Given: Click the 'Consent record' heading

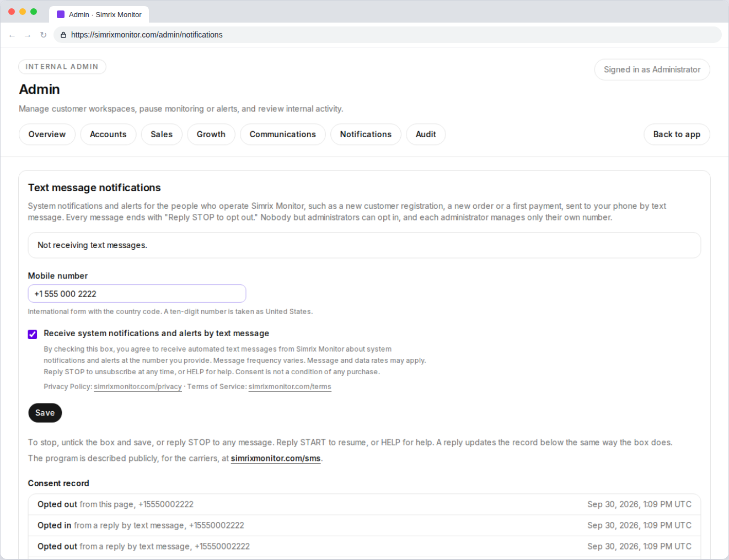Looking at the screenshot, I should [x=58, y=483].
